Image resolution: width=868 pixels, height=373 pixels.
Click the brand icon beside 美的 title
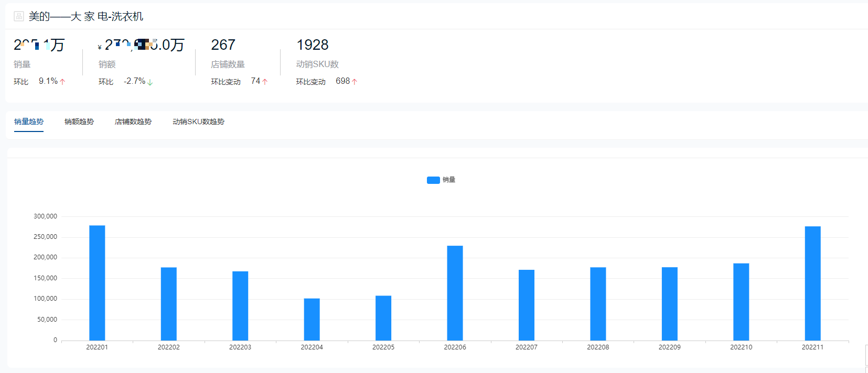click(19, 16)
